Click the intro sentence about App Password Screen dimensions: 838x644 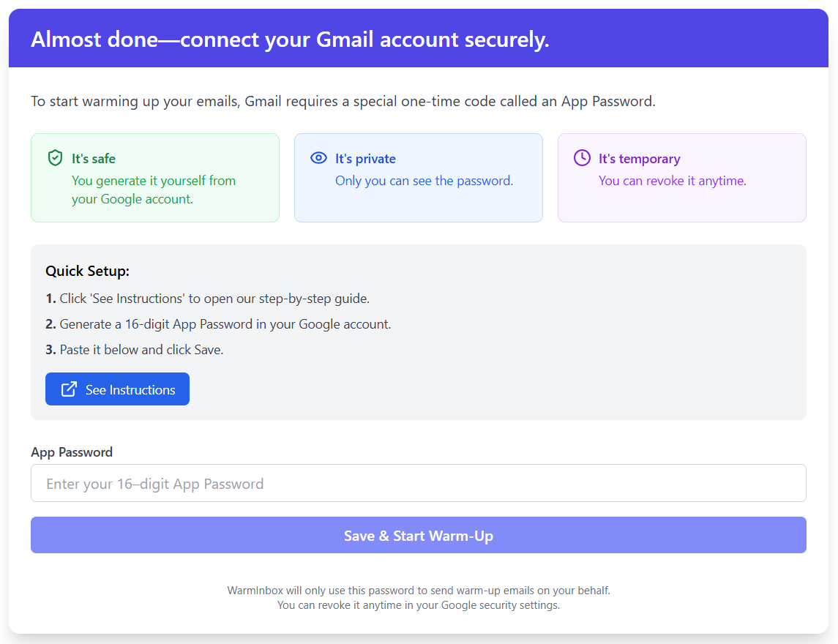(343, 101)
